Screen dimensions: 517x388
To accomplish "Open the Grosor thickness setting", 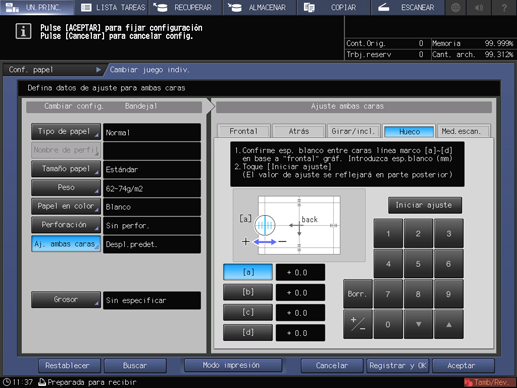I will 66,300.
